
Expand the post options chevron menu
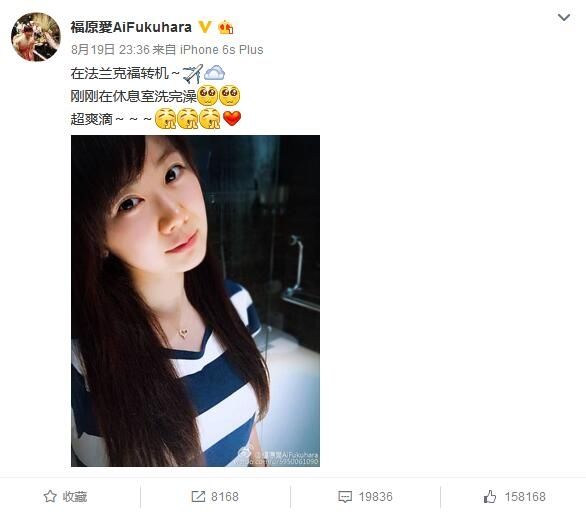click(x=564, y=17)
